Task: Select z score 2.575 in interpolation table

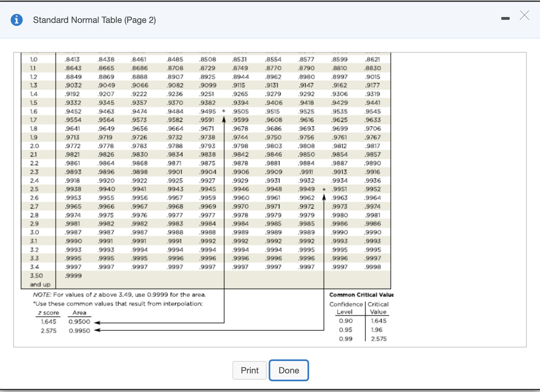Action: point(49,331)
